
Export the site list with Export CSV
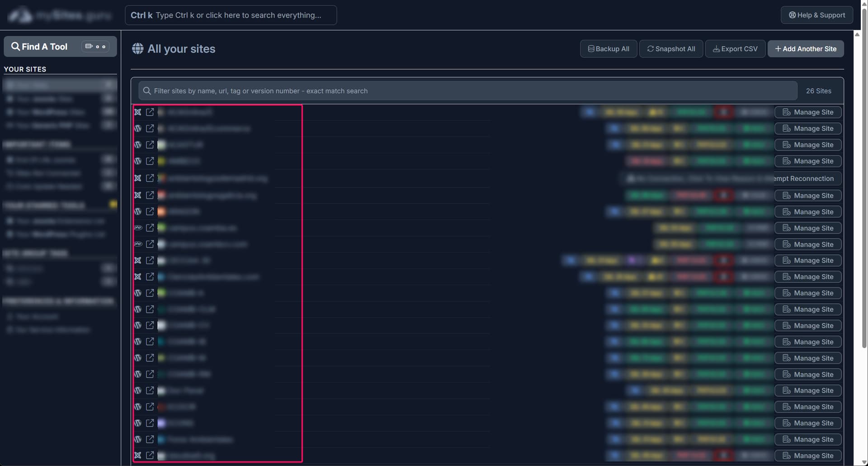click(x=735, y=49)
